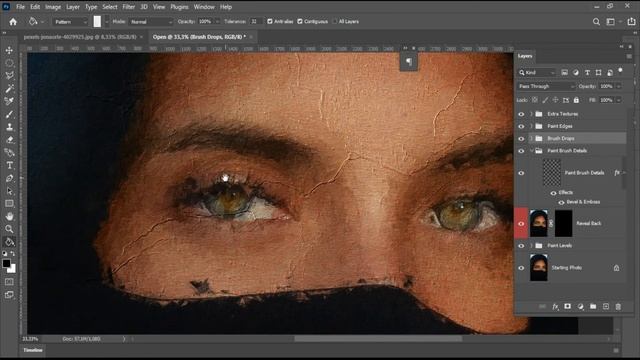Select the Move tool
Viewport: 640px width, 360px height.
[x=9, y=50]
